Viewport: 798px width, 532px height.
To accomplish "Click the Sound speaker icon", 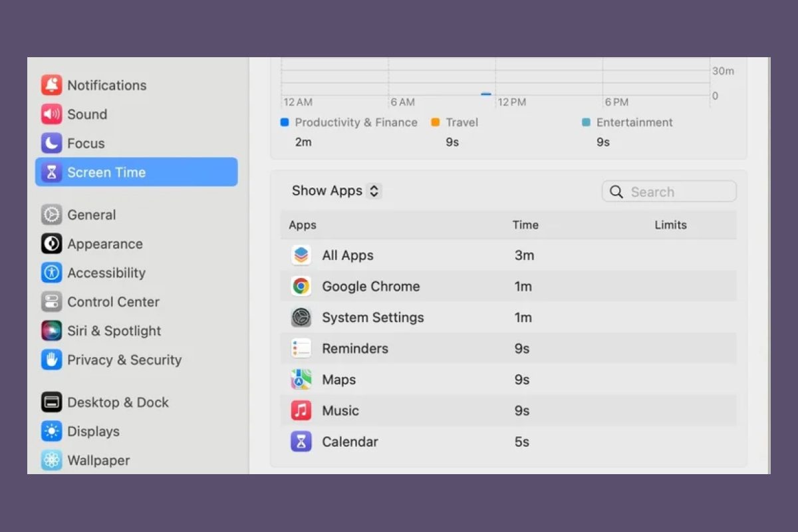I will click(x=51, y=114).
